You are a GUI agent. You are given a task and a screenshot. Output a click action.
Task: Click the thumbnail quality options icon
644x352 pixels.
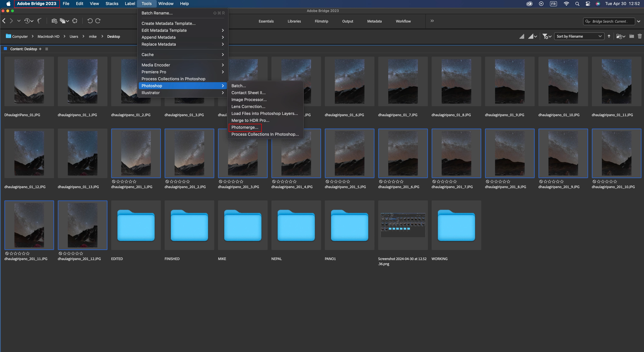click(x=532, y=37)
